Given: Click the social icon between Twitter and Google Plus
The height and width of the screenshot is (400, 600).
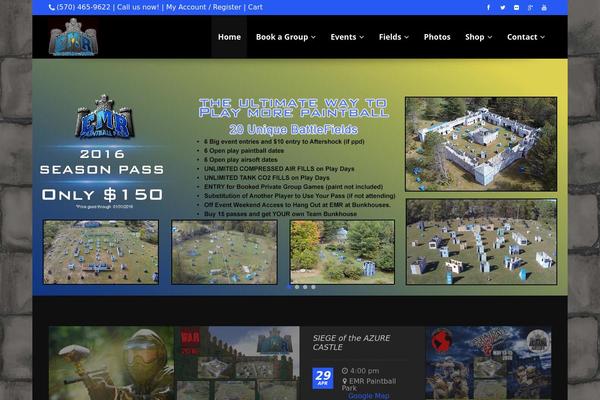Looking at the screenshot, I should (516, 7).
